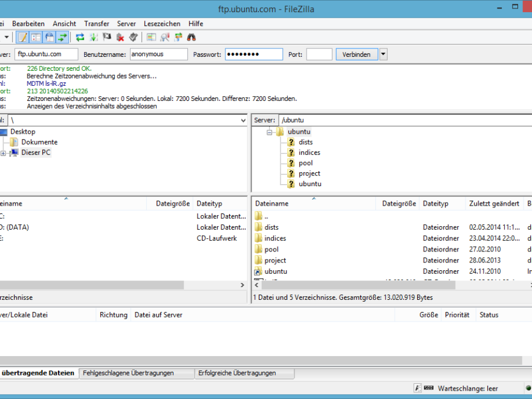Image resolution: width=532 pixels, height=399 pixels.
Task: Toggle synchronized browsing icon
Action: tap(178, 37)
